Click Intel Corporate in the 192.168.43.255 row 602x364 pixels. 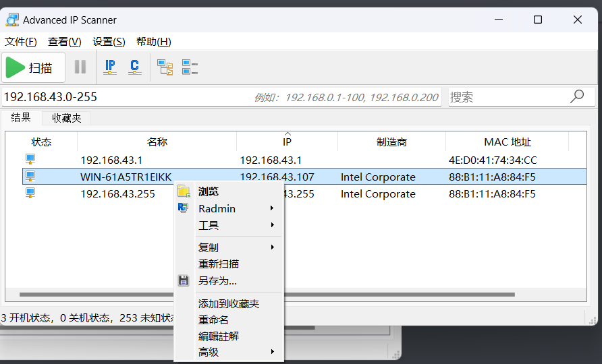(x=378, y=193)
